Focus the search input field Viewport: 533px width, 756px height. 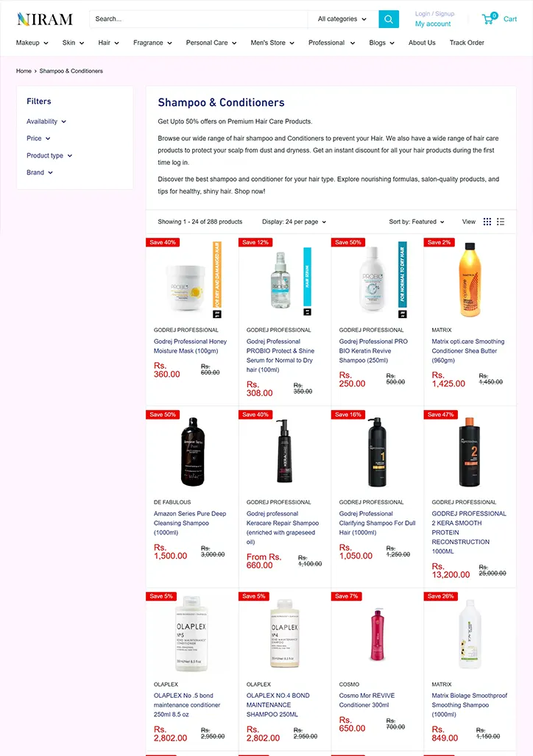[x=198, y=19]
